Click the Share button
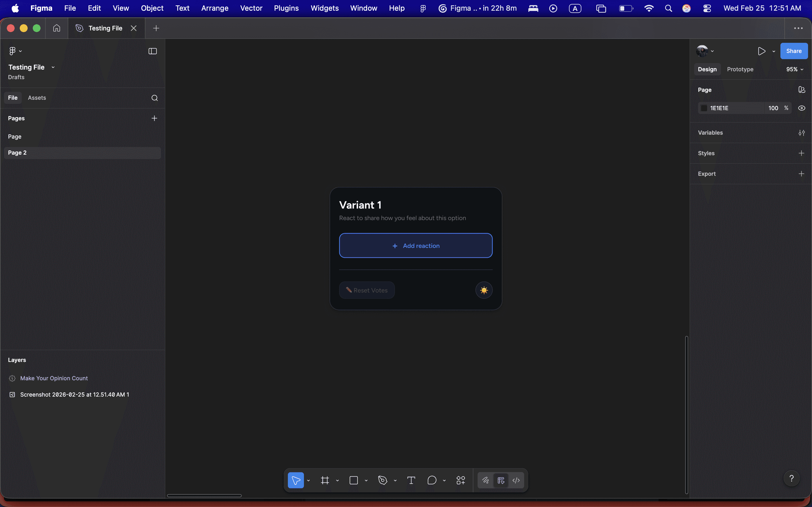 794,51
